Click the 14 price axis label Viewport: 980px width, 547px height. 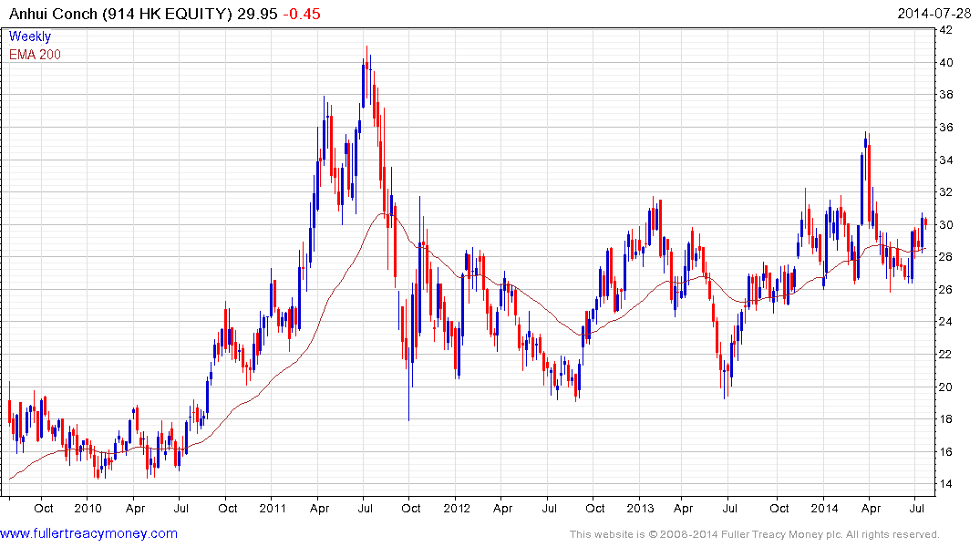coord(946,484)
